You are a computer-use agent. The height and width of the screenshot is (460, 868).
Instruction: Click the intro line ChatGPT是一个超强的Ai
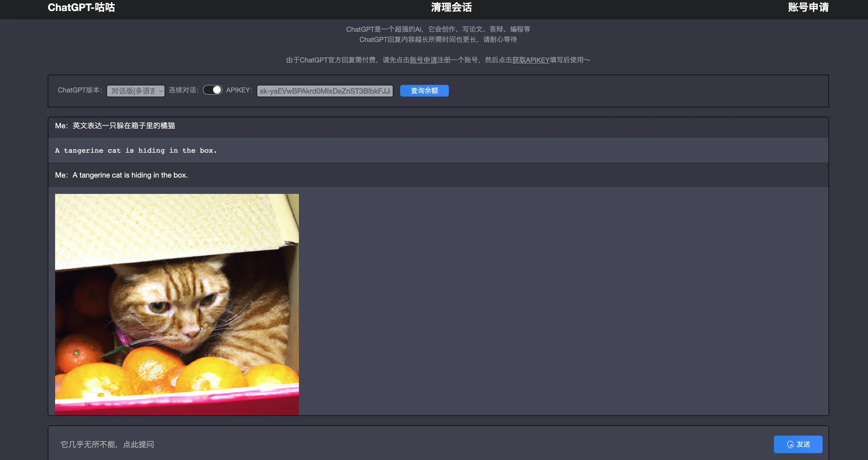438,29
